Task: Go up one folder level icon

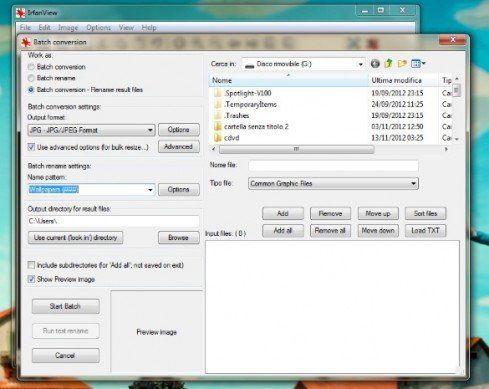Action: coord(388,63)
